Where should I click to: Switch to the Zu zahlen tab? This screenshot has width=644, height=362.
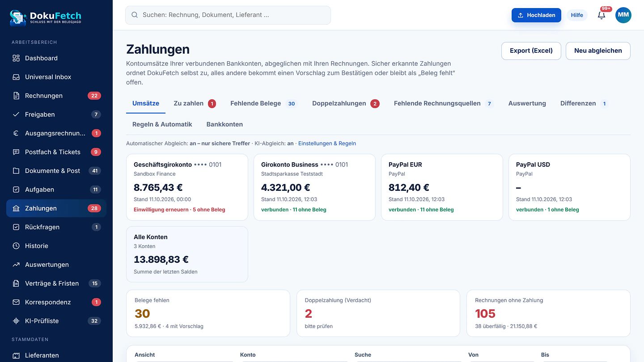pos(195,103)
